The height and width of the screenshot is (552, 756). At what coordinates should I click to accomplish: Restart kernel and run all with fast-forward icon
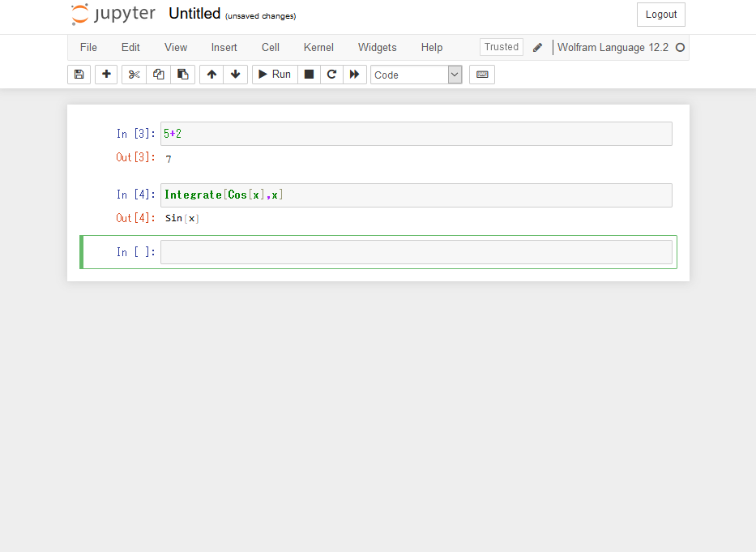pyautogui.click(x=355, y=75)
